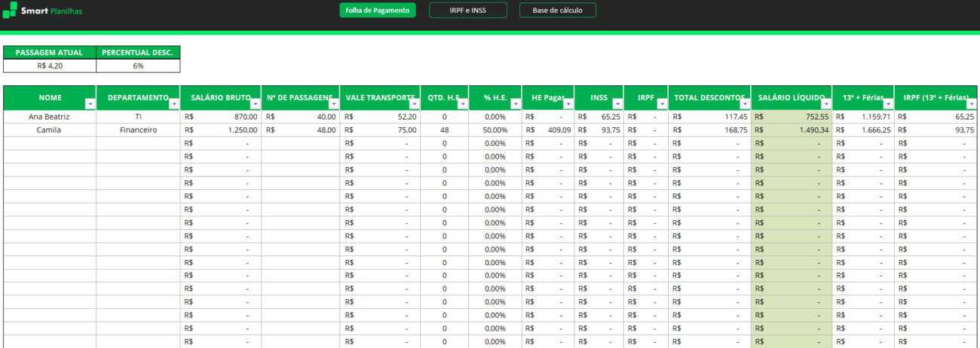The height and width of the screenshot is (348, 980).
Task: Open the QTD. H.E. filter arrow
Action: click(x=463, y=105)
